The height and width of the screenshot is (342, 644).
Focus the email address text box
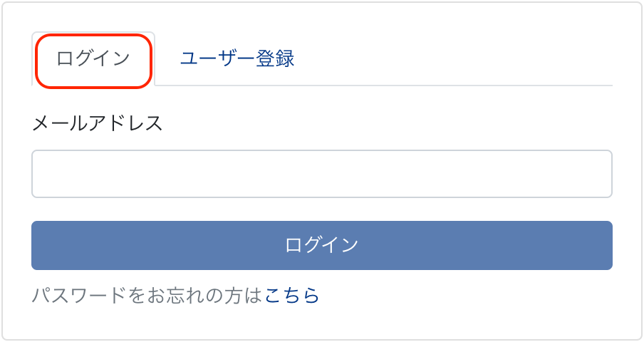pos(322,174)
